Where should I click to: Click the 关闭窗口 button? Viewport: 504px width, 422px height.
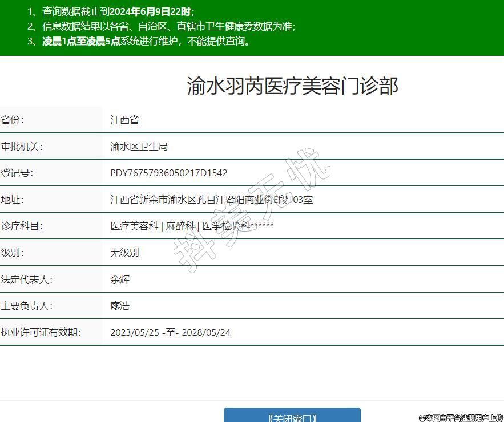tap(292, 416)
